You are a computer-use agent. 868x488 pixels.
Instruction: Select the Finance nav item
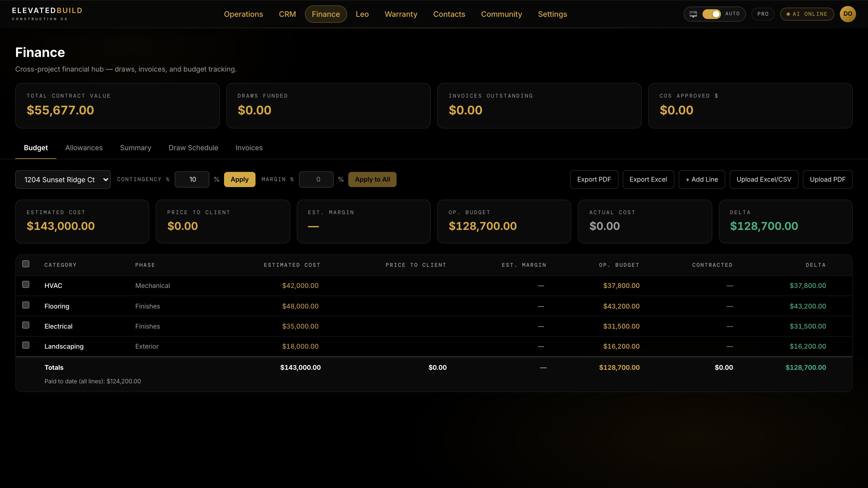(326, 14)
